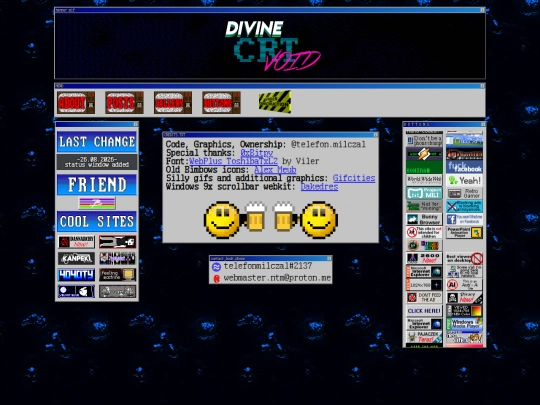Click the left smiley with beer
Screen dimensions: 540x405
(235, 220)
